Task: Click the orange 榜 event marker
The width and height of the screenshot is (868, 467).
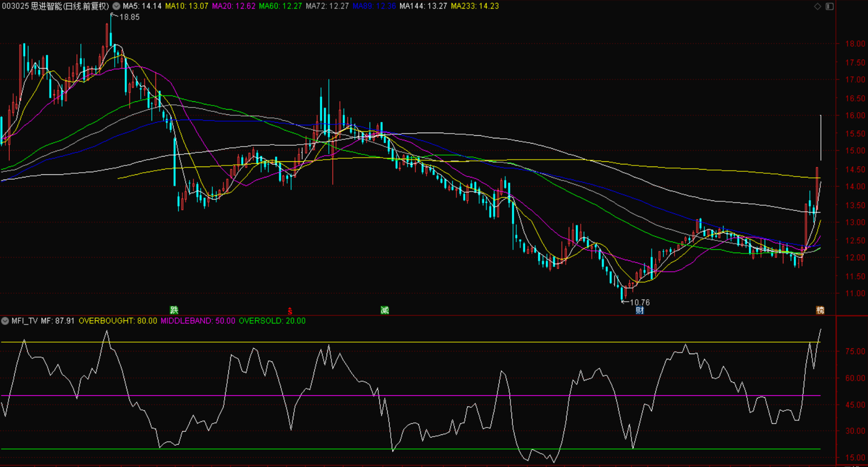Action: (x=820, y=310)
